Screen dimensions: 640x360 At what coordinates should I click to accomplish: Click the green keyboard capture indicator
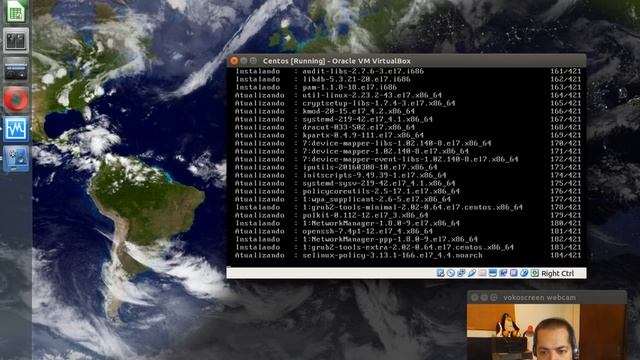click(535, 273)
